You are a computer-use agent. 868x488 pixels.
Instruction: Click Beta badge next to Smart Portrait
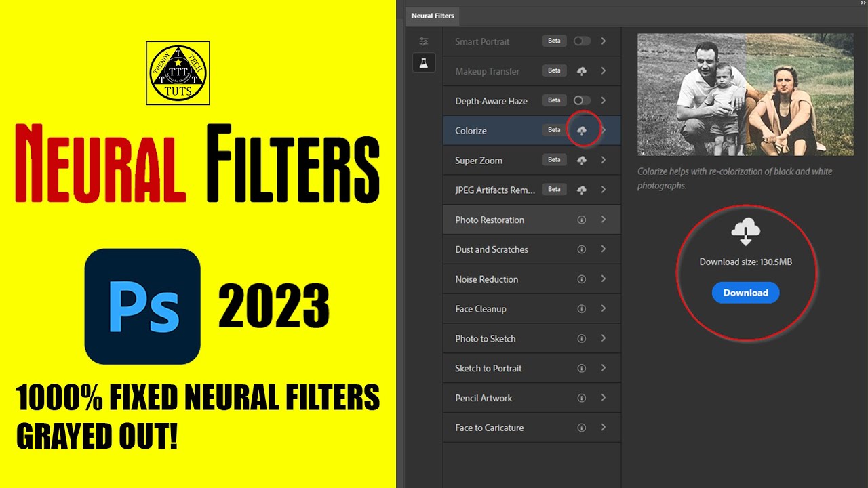click(554, 41)
